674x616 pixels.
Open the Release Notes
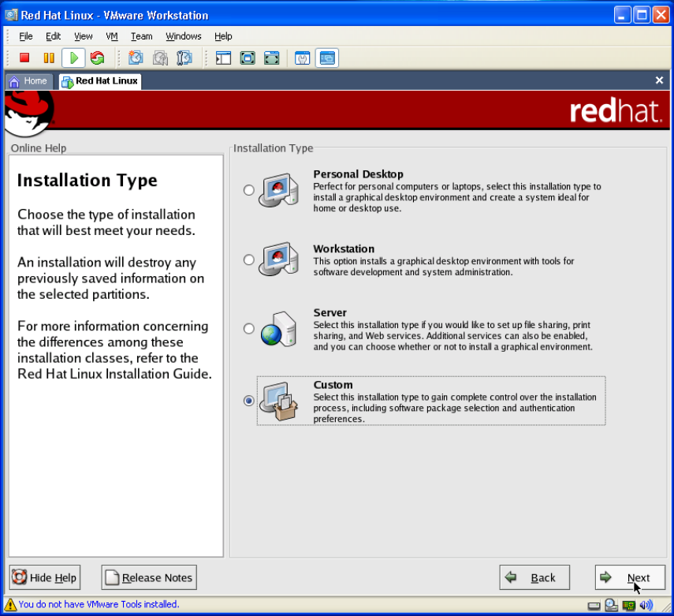(x=148, y=577)
